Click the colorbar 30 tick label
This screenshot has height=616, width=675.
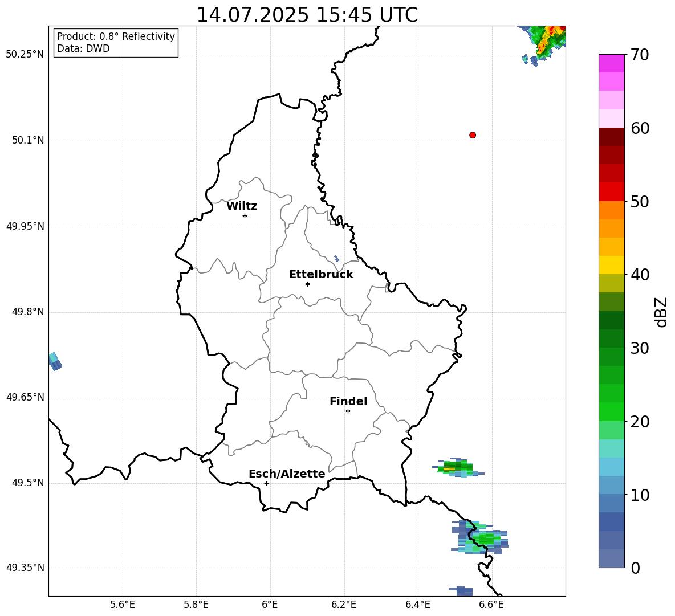click(640, 348)
